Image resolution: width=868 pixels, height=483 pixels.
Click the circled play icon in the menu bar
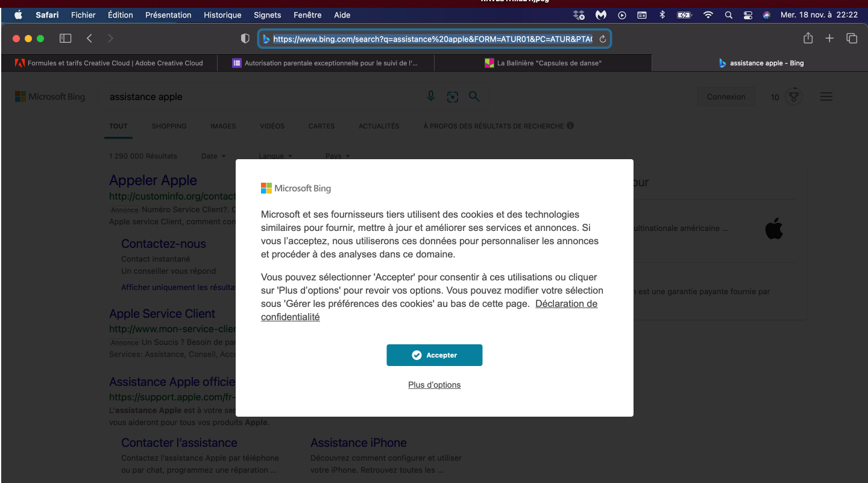622,15
